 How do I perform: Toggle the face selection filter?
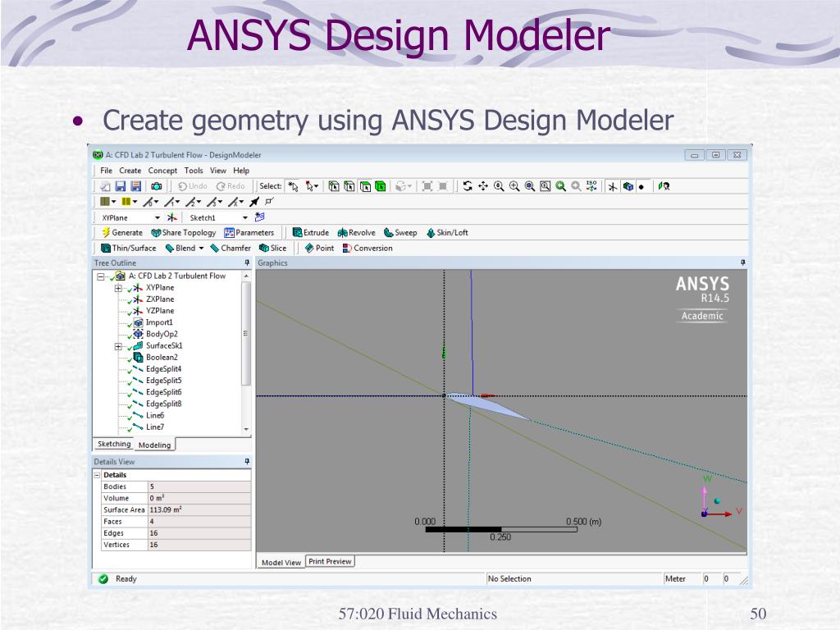click(x=365, y=186)
